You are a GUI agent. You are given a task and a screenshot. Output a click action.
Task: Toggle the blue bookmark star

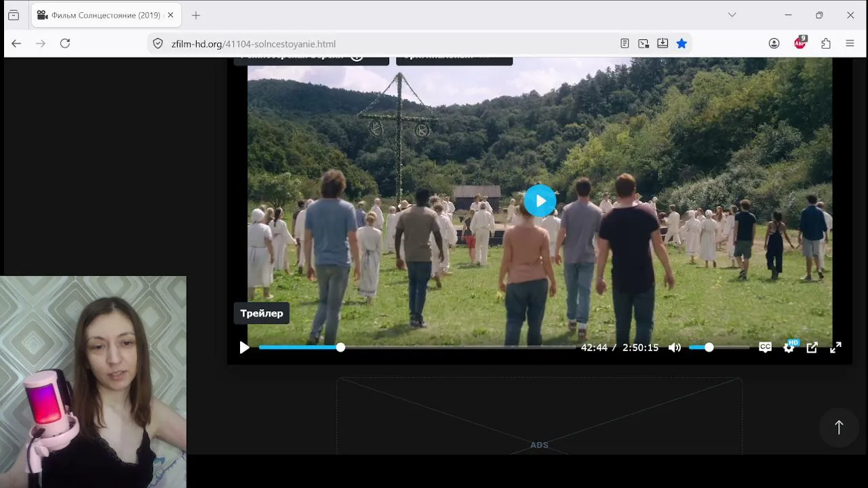[x=682, y=43]
